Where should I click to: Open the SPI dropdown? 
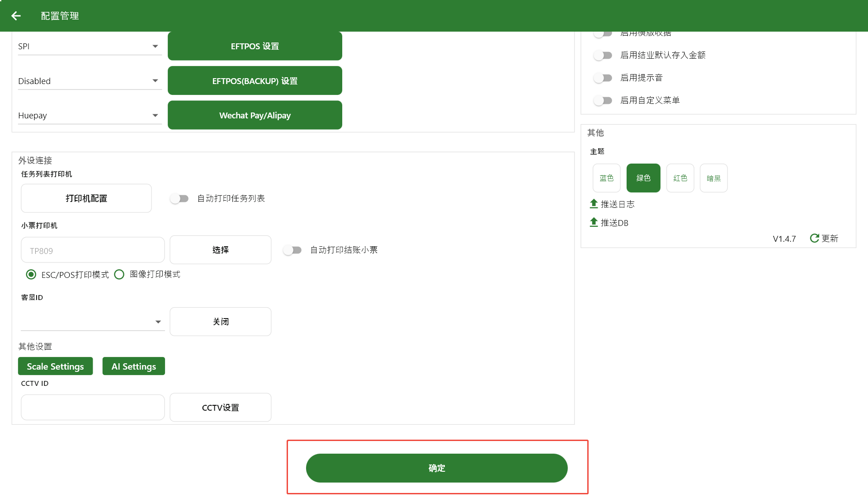pyautogui.click(x=90, y=46)
